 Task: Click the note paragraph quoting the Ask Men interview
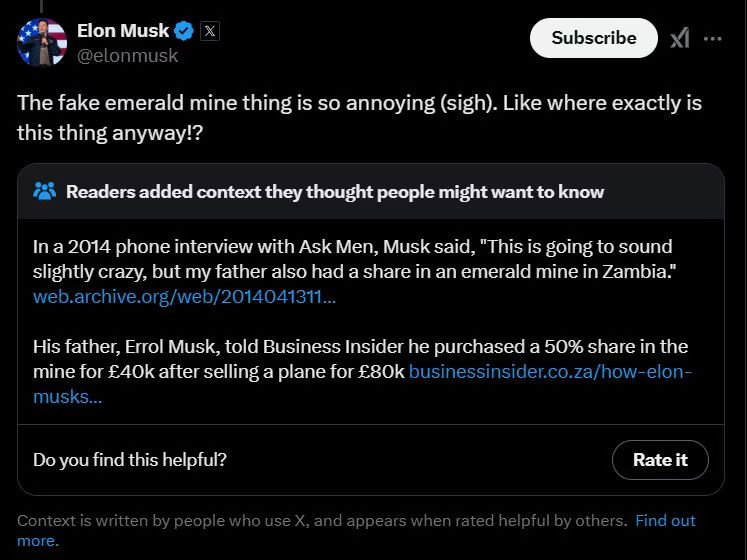click(x=352, y=258)
